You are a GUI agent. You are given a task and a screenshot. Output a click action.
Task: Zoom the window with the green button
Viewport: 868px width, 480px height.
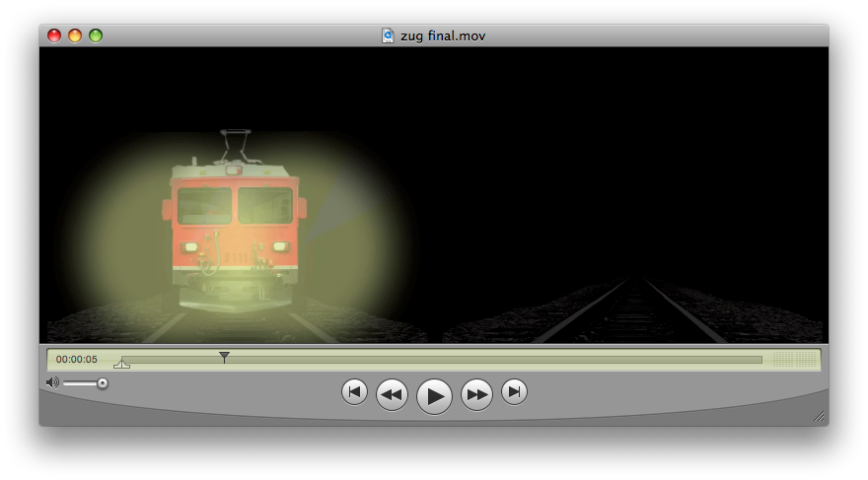pos(96,35)
